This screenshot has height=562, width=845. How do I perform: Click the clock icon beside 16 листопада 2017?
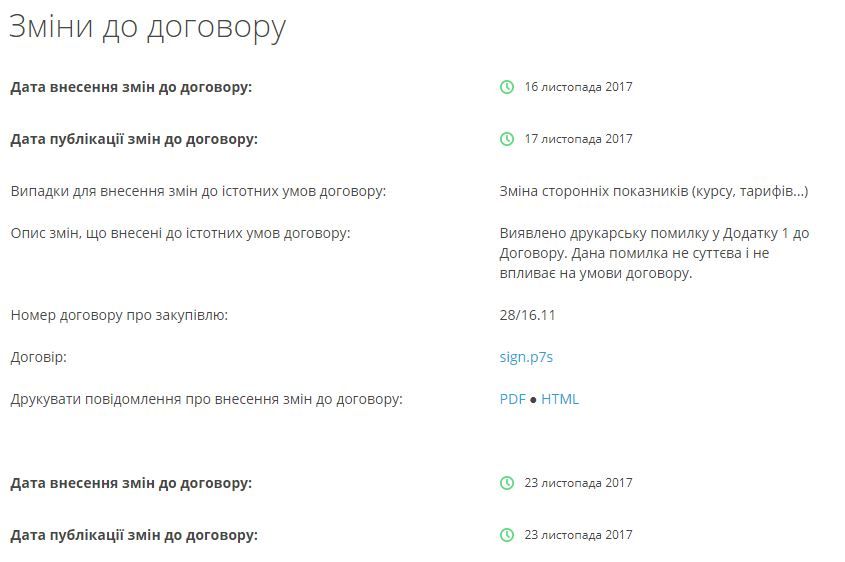(507, 87)
